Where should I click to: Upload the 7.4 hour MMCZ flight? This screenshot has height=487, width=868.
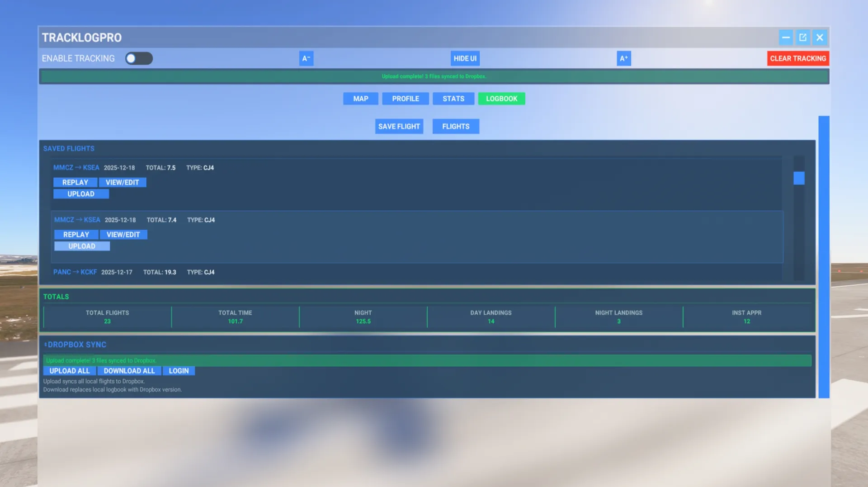point(82,246)
